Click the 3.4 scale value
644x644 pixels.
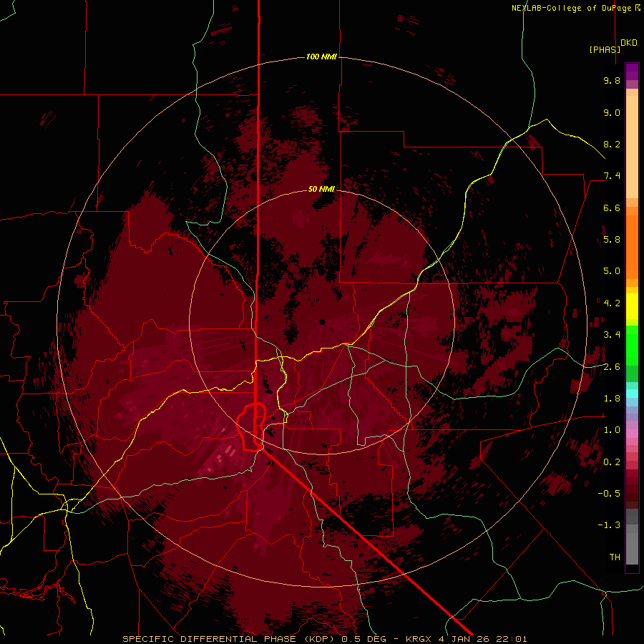(x=612, y=335)
